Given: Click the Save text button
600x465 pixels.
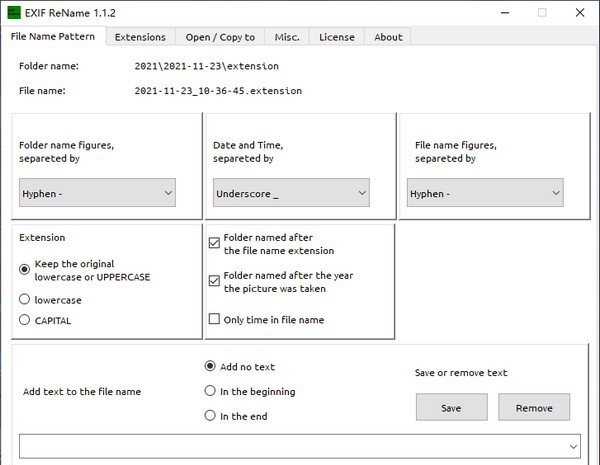Looking at the screenshot, I should pyautogui.click(x=452, y=408).
